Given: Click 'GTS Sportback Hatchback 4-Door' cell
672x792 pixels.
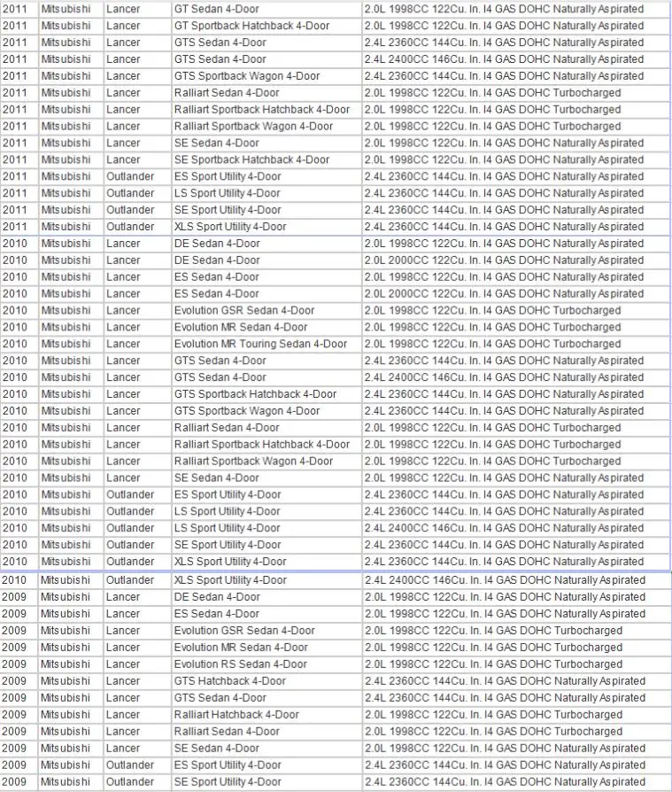Looking at the screenshot, I should pos(266,394).
